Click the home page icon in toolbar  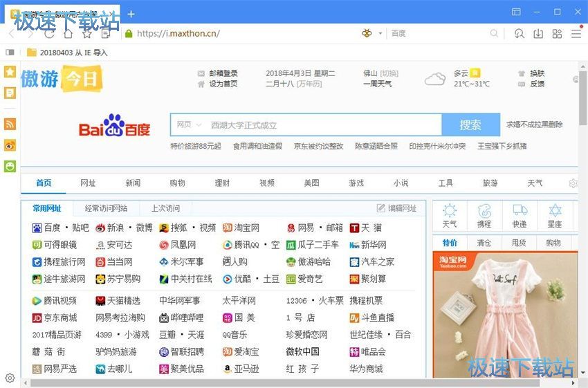coord(68,34)
